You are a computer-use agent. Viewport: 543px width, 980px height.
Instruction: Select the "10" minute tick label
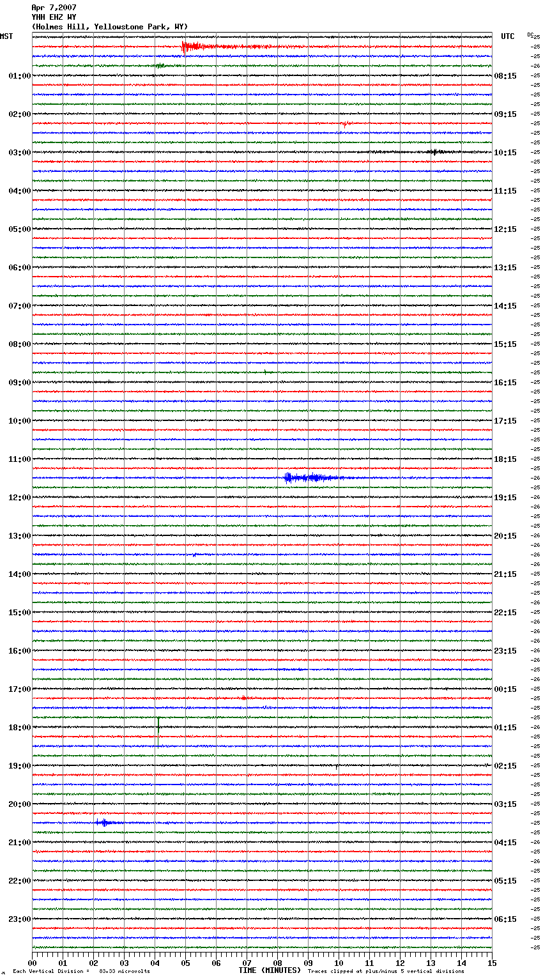[339, 963]
